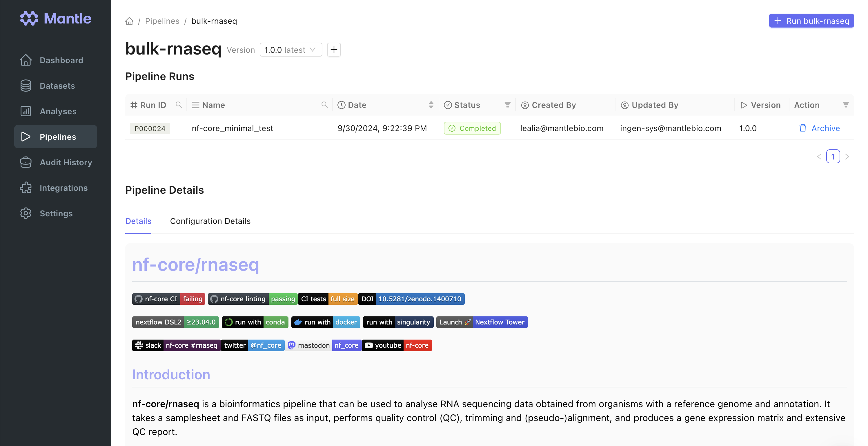The height and width of the screenshot is (446, 868).
Task: Click the Name column search icon
Action: click(x=324, y=105)
